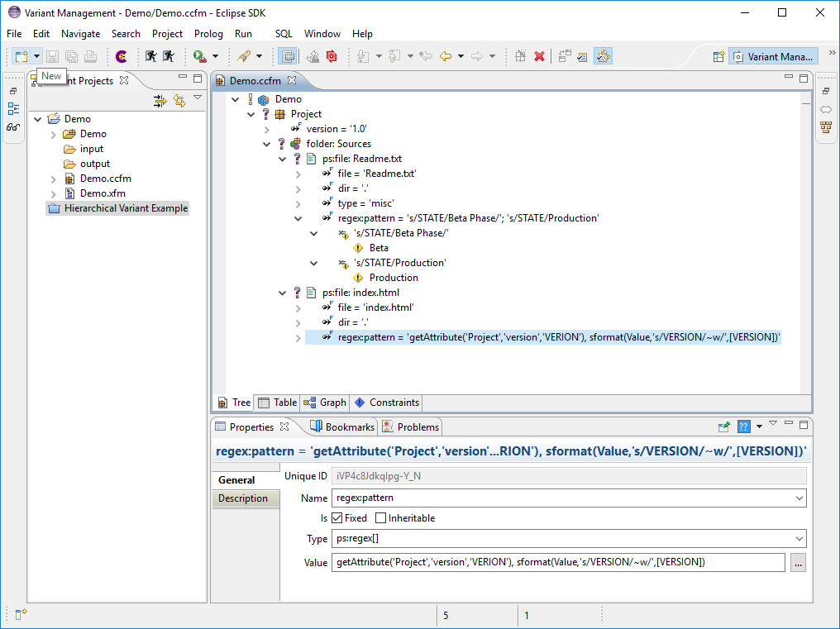The width and height of the screenshot is (840, 629).
Task: Click the yellow Back navigation arrow
Action: click(x=446, y=56)
